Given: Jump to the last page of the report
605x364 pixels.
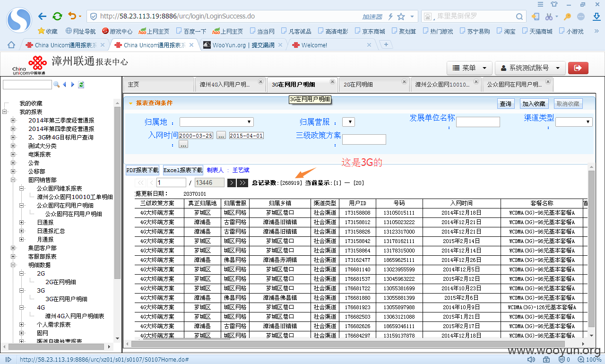Looking at the screenshot, I should [x=242, y=182].
